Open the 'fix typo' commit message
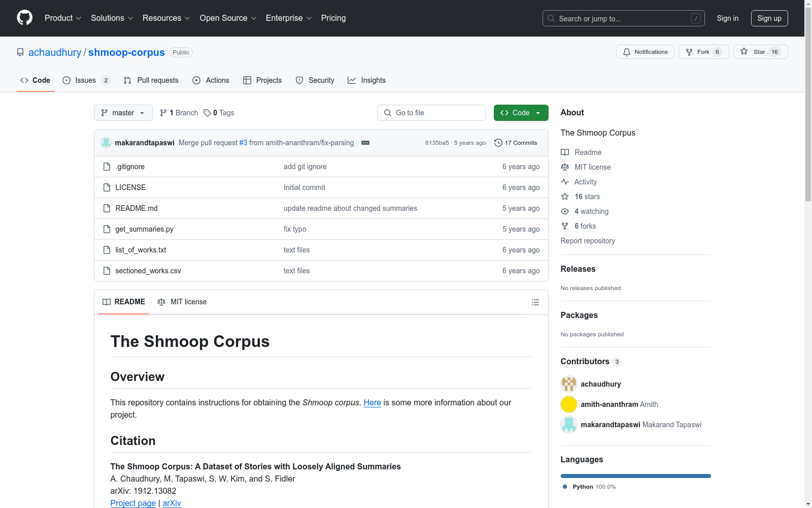 295,229
